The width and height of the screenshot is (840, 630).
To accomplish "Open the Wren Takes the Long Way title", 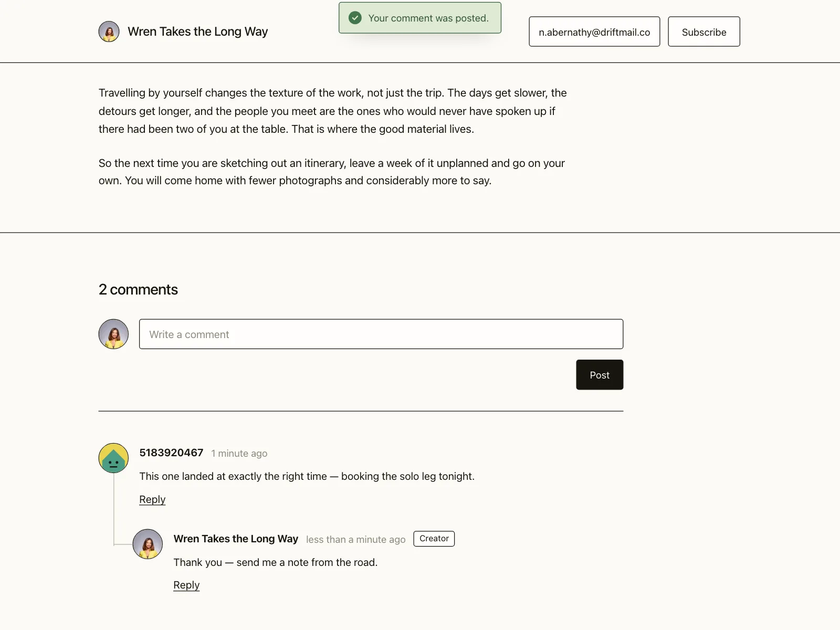I will click(x=197, y=31).
